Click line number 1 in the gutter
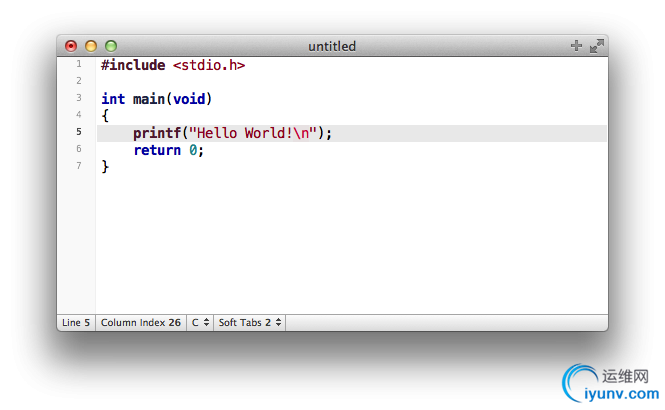The image size is (665, 410). 79,64
